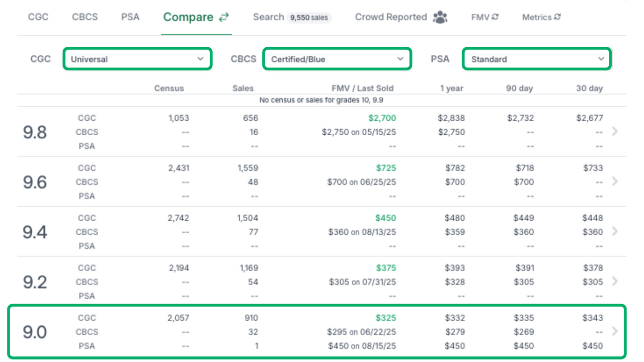Click the 910 sales count
Screen dimensions: 644x362
(251, 318)
